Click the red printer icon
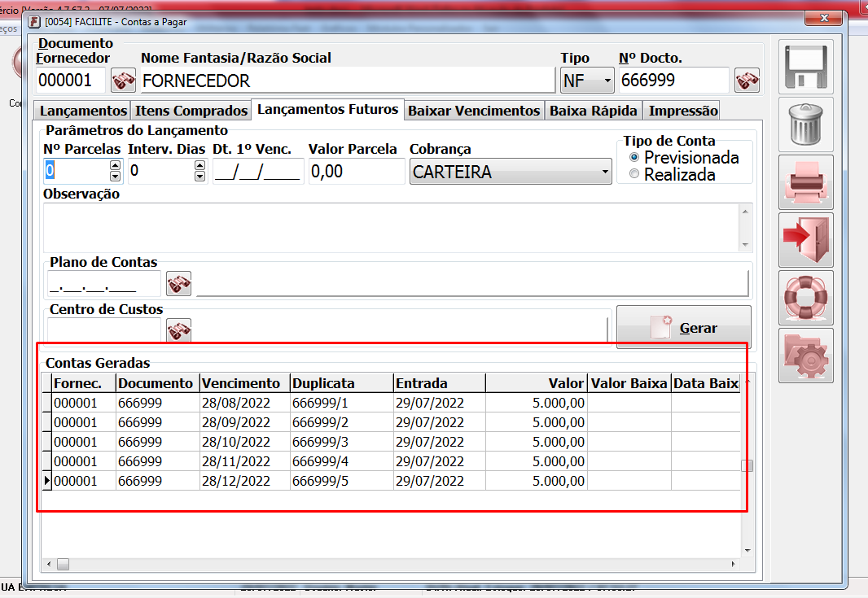 (805, 182)
